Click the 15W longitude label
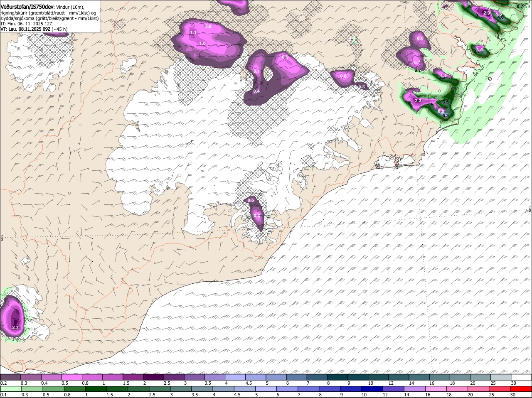This screenshot has width=532, height=398. [x=402, y=2]
